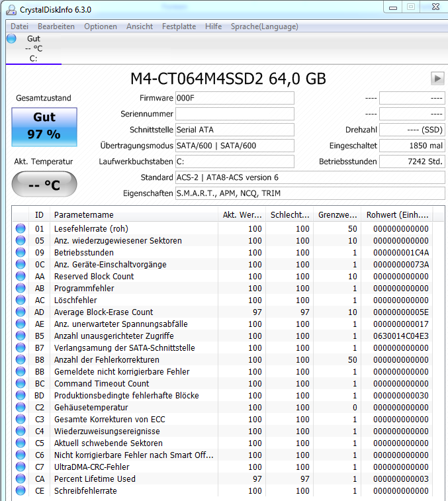The width and height of the screenshot is (448, 501).
Task: Click status orb of row AC Löschfehler
Action: [x=21, y=300]
